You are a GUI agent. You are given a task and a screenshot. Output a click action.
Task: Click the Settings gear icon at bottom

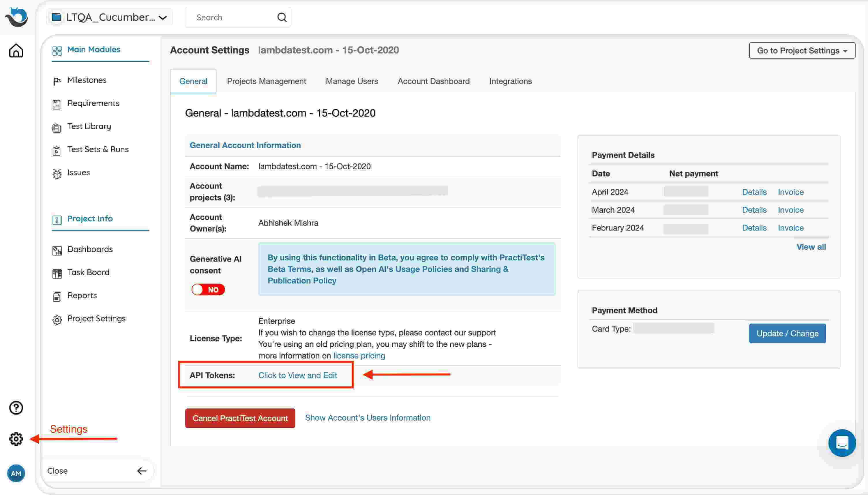pyautogui.click(x=16, y=438)
